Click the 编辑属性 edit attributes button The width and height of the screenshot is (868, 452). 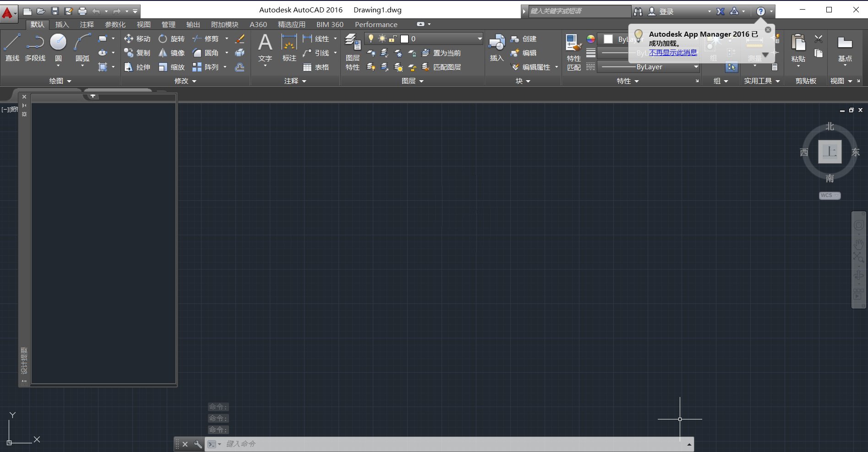(531, 67)
